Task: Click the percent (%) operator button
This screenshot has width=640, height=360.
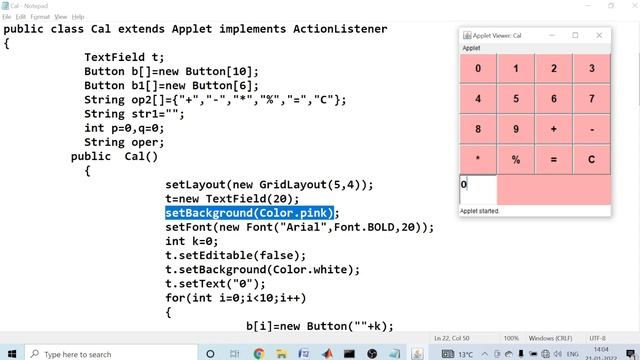Action: click(516, 159)
